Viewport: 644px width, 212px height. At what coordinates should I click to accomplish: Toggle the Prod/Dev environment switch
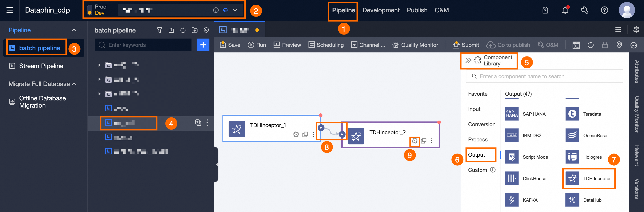89,10
